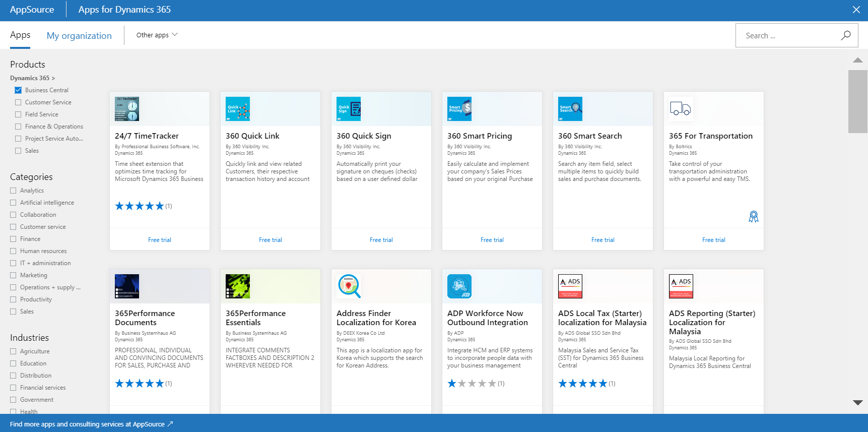Check the Productivity category
Screen dimensions: 868x432
click(13, 299)
